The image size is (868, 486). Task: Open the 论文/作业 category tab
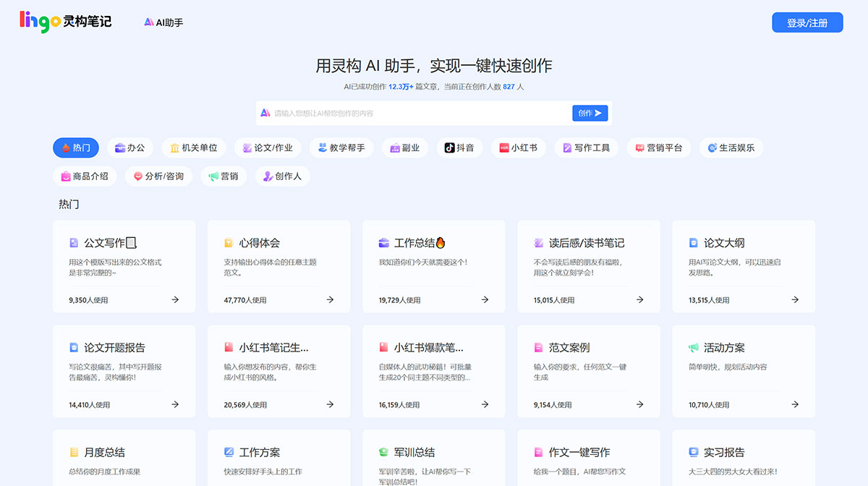point(268,147)
